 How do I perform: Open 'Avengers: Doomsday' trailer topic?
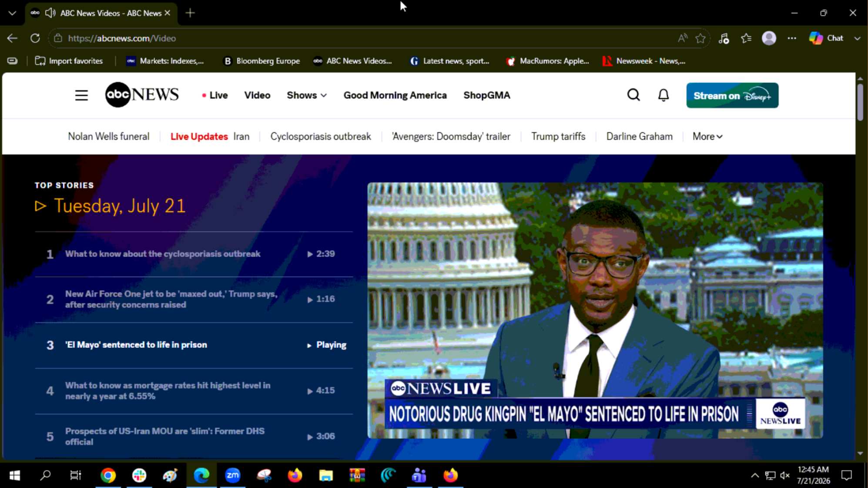pyautogui.click(x=451, y=137)
